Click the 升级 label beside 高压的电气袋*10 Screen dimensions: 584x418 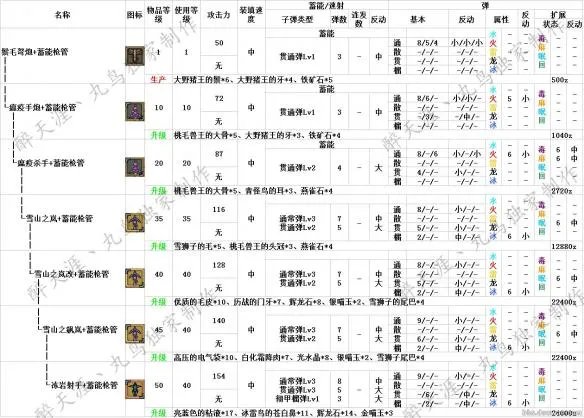click(158, 357)
